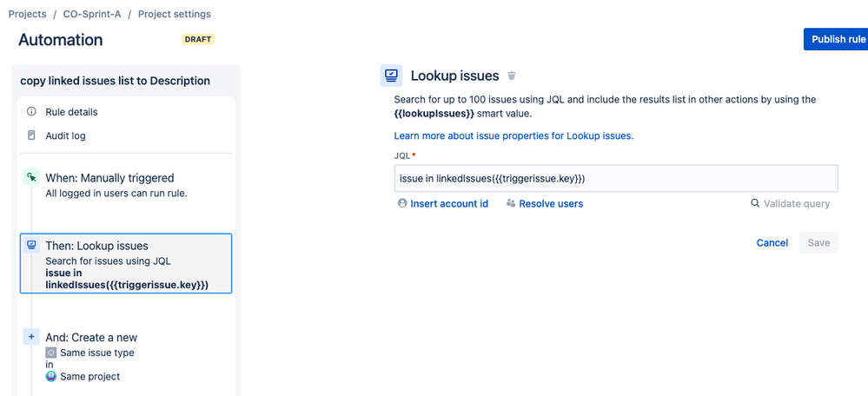Click Validate query
Image resolution: width=868 pixels, height=396 pixels.
(x=797, y=203)
